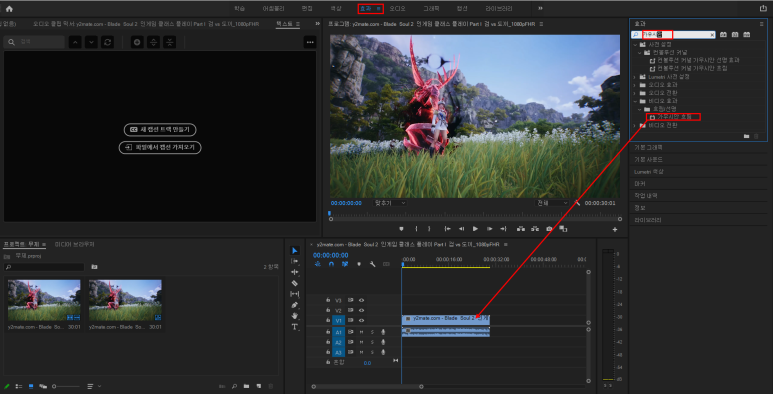Toggle V2 track output eye
Image resolution: width=773 pixels, height=394 pixels.
[x=361, y=310]
